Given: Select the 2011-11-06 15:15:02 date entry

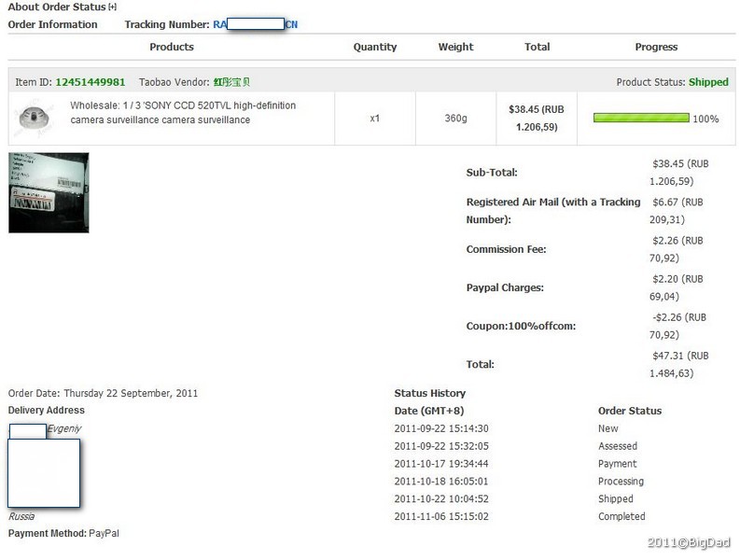Looking at the screenshot, I should 441,516.
